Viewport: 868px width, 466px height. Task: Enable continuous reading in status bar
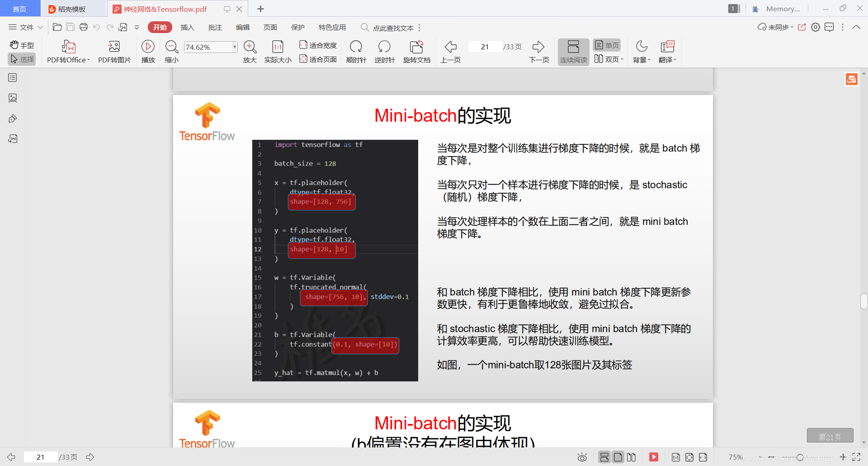click(604, 457)
